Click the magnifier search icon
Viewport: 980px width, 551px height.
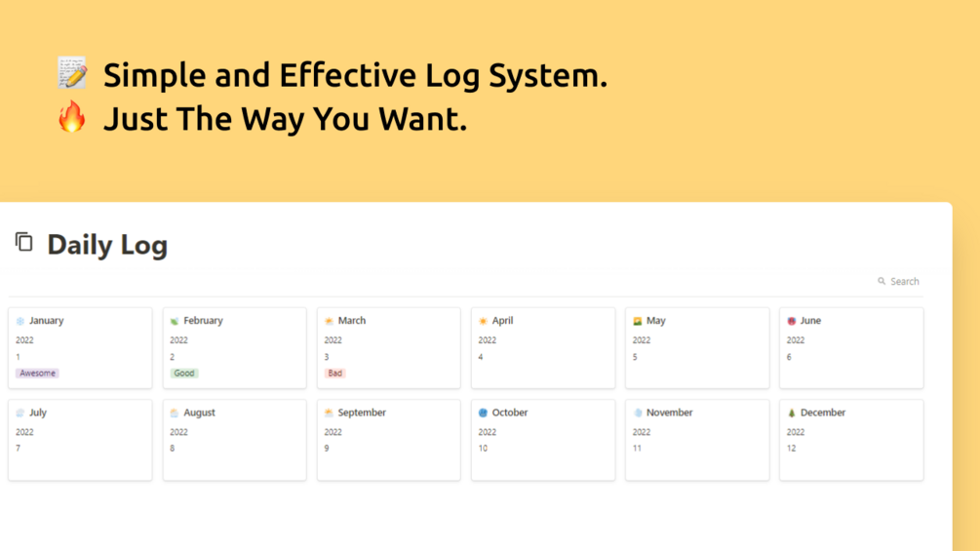click(x=882, y=281)
